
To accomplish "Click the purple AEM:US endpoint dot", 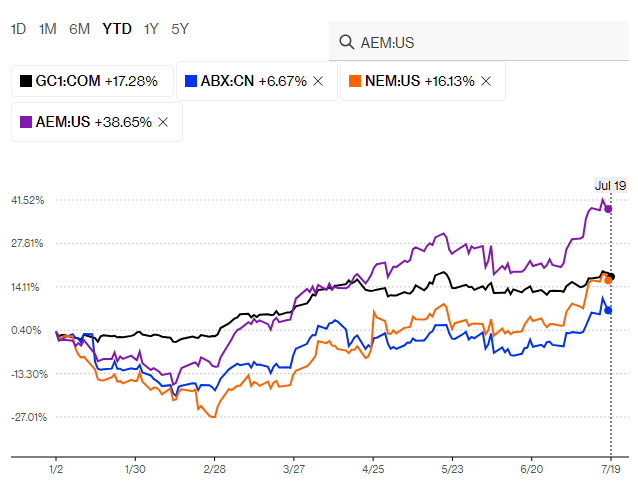I will (x=609, y=208).
